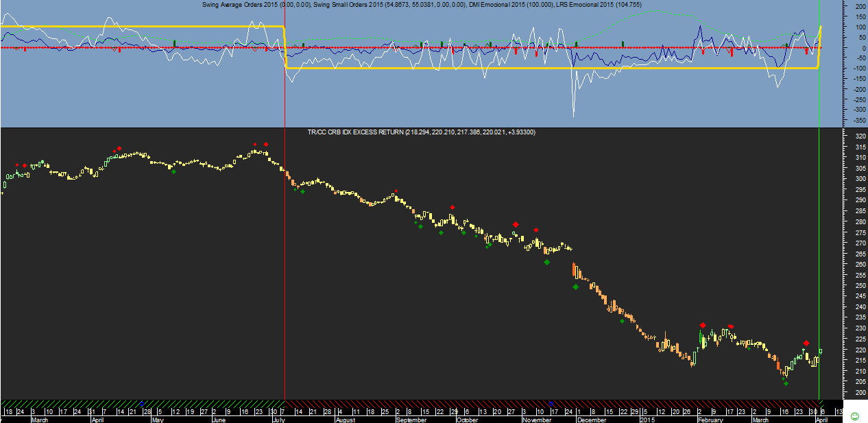Click the December label on time axis
This screenshot has width=868, height=423.
(592, 419)
